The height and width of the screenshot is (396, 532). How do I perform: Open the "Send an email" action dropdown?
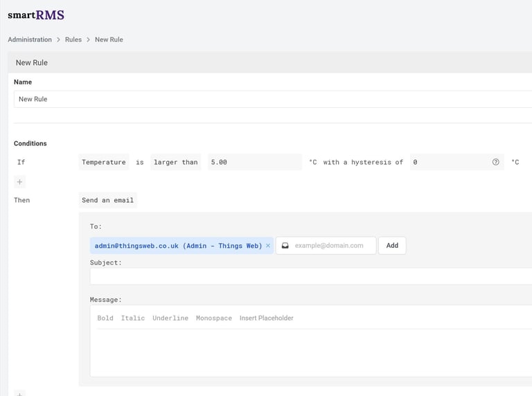[x=107, y=200]
